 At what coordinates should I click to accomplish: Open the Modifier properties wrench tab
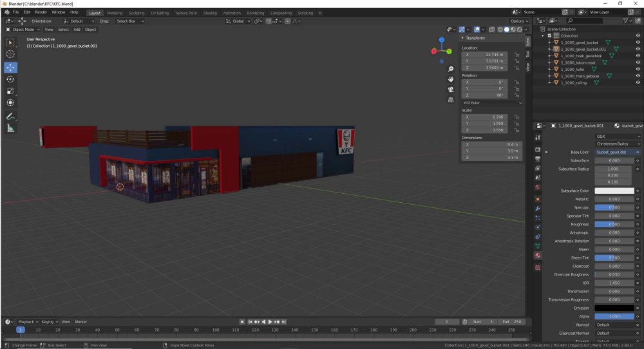click(x=538, y=209)
